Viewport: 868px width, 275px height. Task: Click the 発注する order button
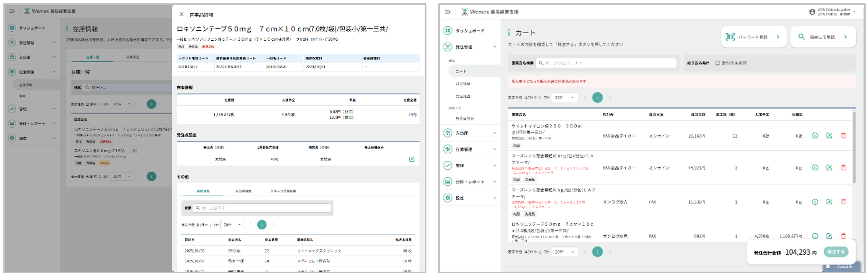(x=836, y=252)
